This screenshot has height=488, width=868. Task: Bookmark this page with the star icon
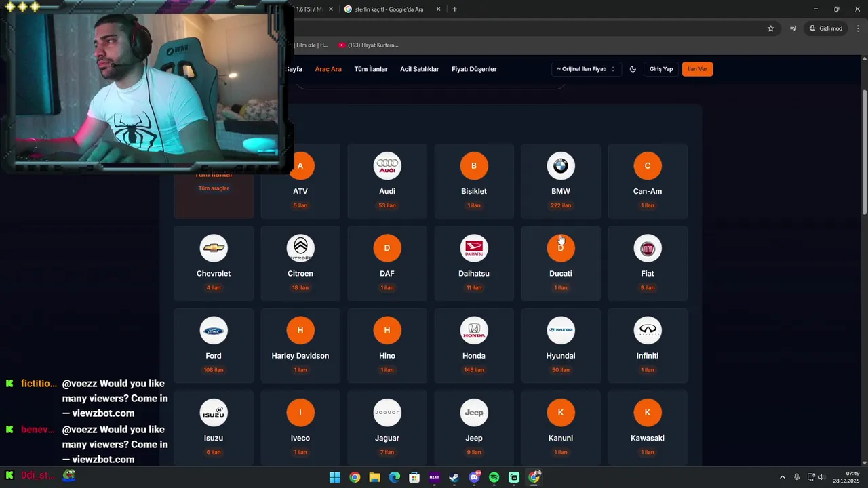pyautogui.click(x=770, y=28)
